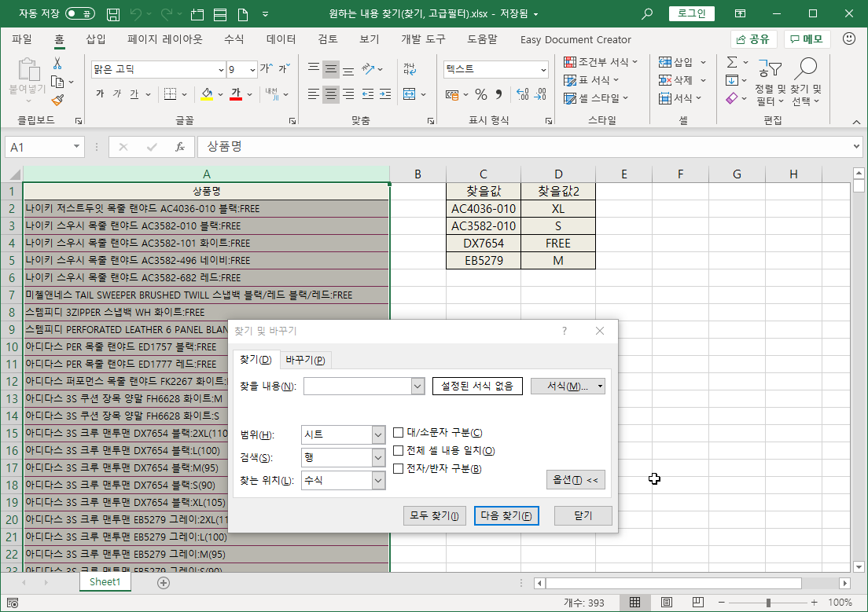This screenshot has width=868, height=612.
Task: Click the font color red swatch
Action: point(236,94)
